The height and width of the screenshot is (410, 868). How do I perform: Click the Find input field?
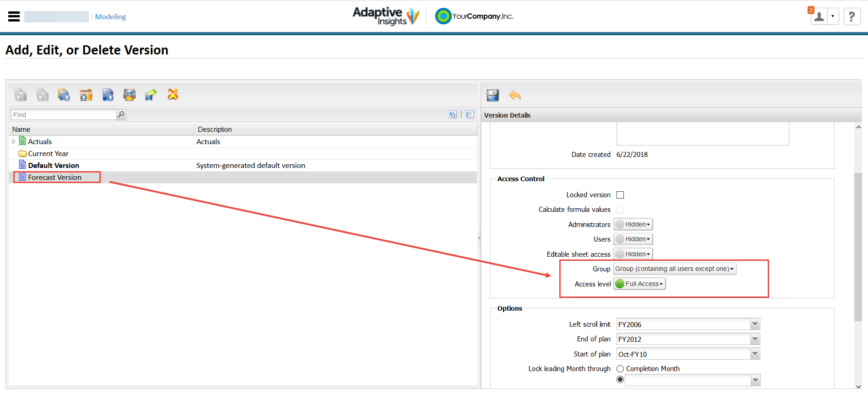point(64,114)
